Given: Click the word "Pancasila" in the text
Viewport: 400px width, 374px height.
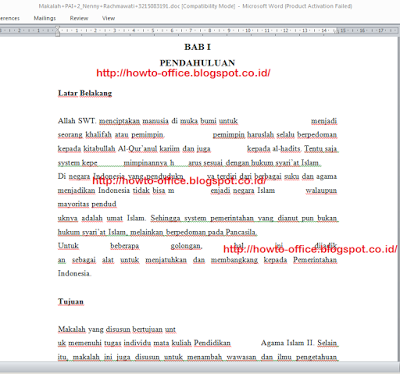Looking at the screenshot, I should point(240,232).
